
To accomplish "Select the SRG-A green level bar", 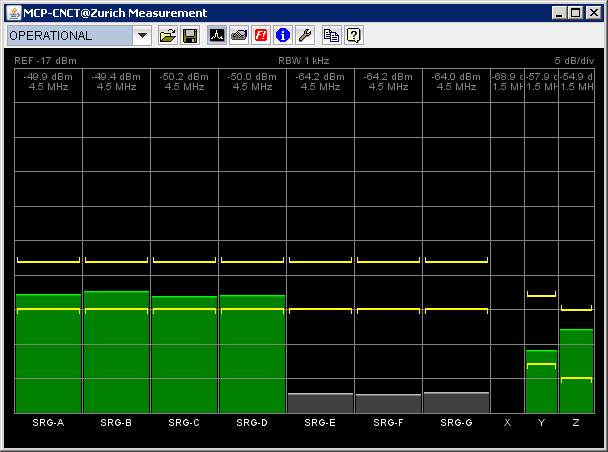I will point(48,353).
